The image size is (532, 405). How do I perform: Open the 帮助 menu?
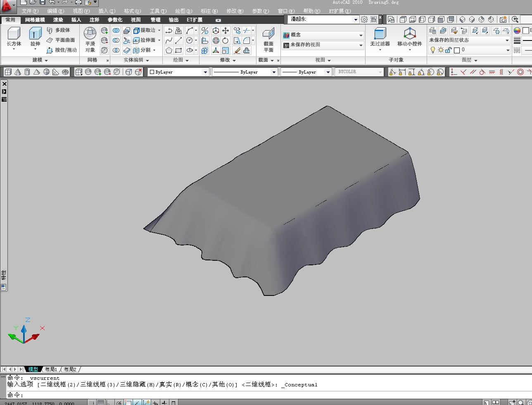[x=311, y=11]
